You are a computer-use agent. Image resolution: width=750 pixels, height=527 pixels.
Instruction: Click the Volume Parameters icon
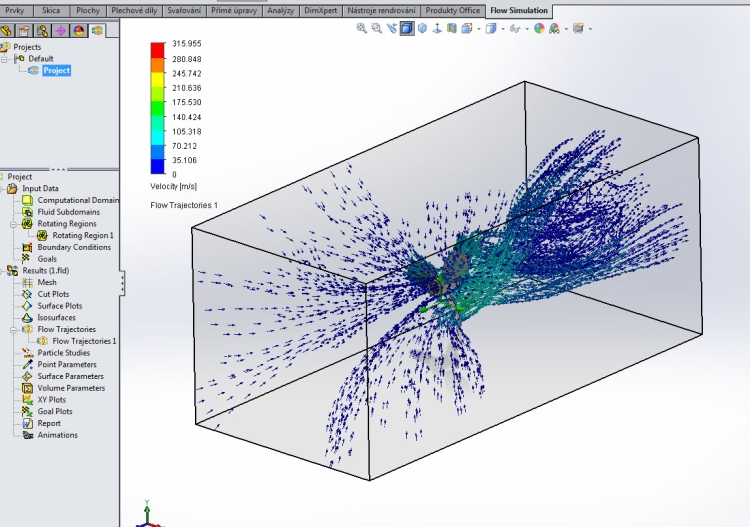(27, 388)
